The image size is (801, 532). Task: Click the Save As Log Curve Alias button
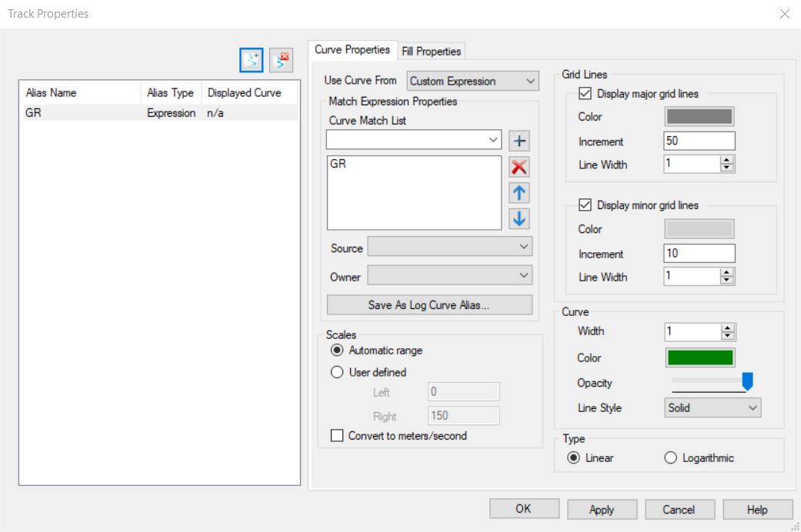pyautogui.click(x=429, y=305)
